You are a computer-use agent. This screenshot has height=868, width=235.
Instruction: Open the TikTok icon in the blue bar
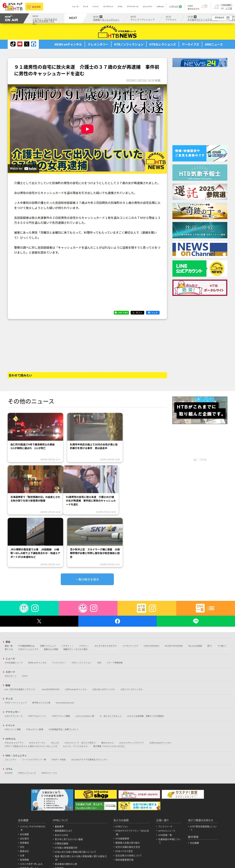13,44
